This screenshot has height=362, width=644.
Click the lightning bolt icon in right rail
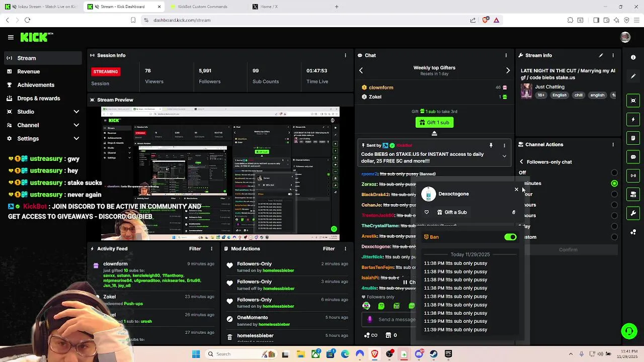tap(633, 120)
